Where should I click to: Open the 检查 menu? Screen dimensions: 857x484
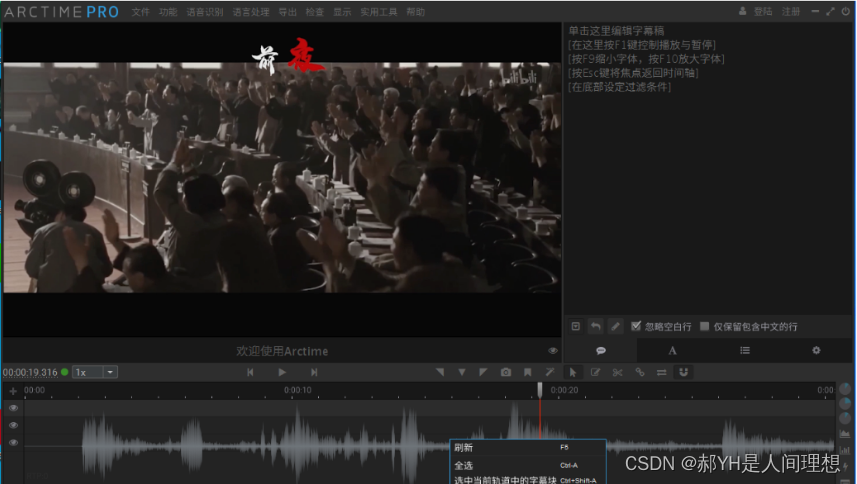point(315,12)
